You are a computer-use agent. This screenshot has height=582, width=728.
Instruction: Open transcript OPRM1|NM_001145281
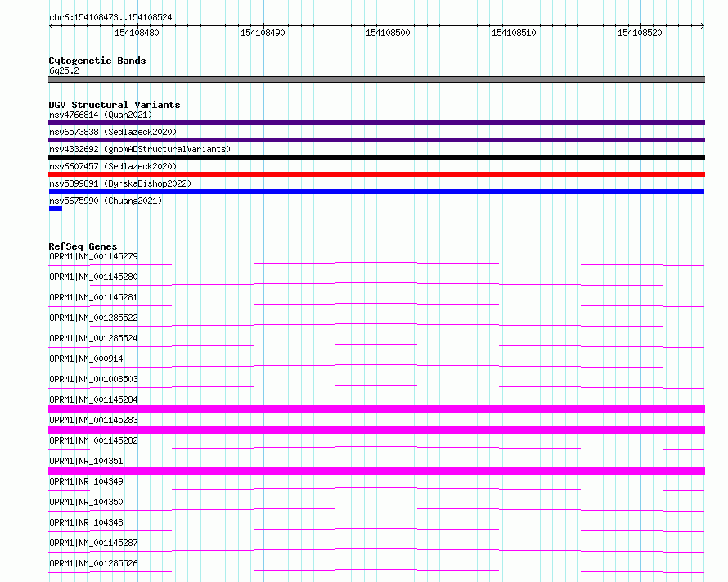pyautogui.click(x=93, y=297)
